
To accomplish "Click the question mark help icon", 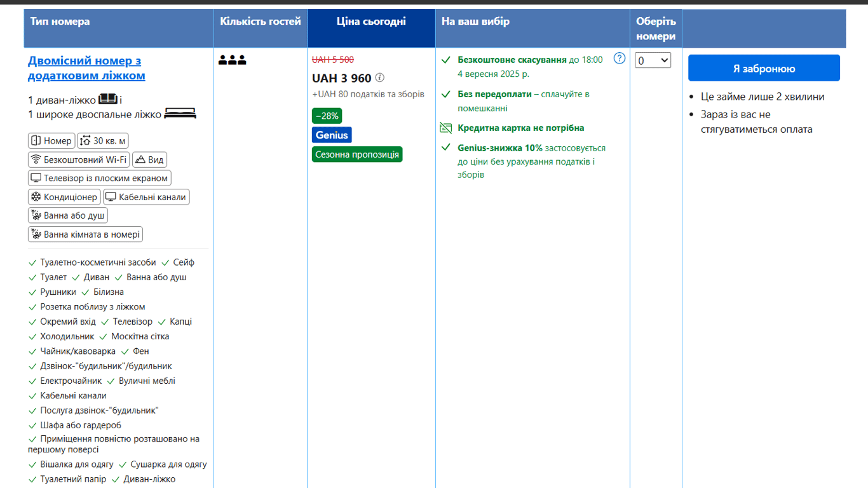I will (x=620, y=58).
